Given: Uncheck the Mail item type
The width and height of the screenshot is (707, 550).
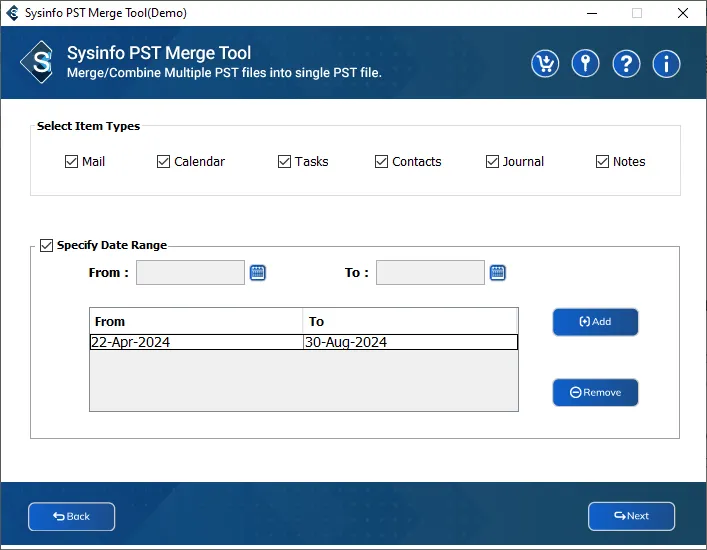Looking at the screenshot, I should coord(72,162).
